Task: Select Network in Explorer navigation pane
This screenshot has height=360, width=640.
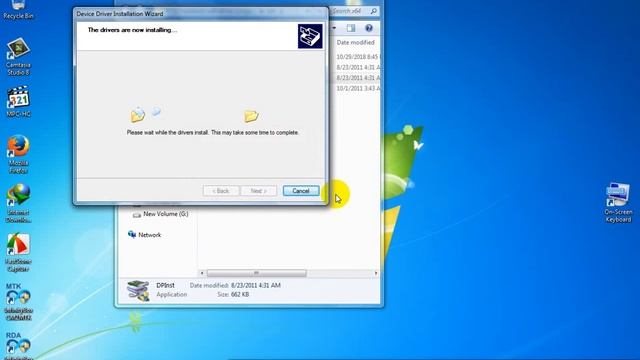Action: coord(144,235)
